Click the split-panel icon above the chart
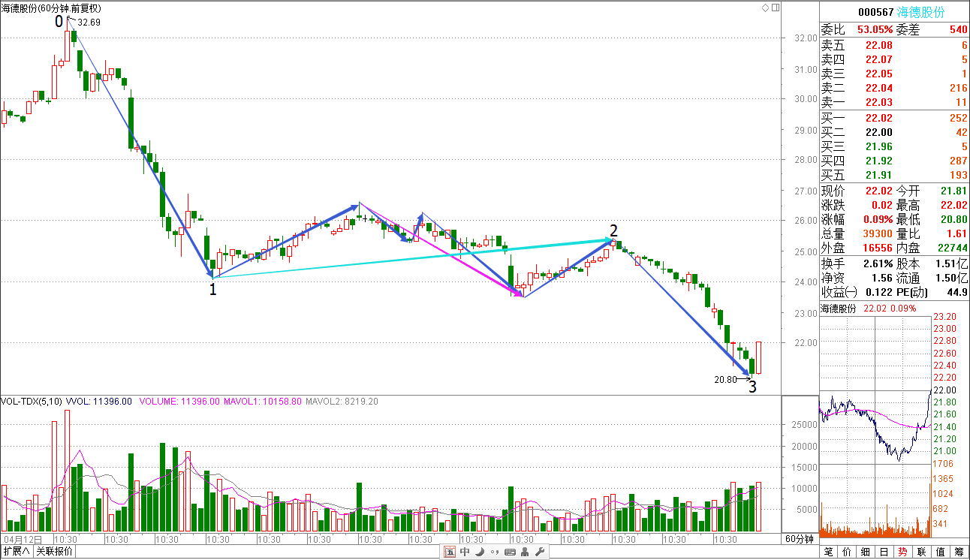 point(776,8)
